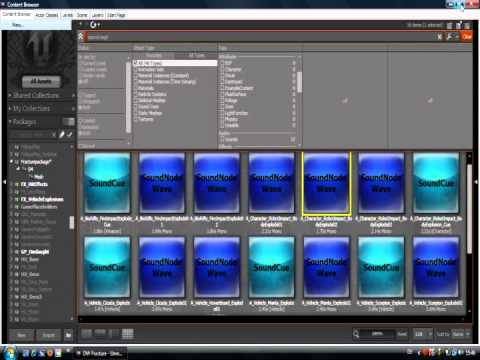Viewport: 480px width, 360px height.
Task: Click the DM-Fracture taskbar button
Action: 99,353
